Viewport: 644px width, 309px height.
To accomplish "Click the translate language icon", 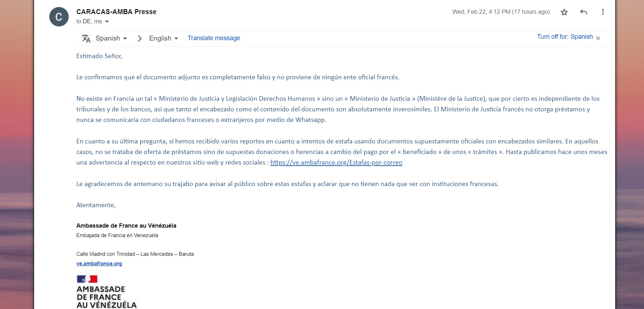I will click(86, 38).
